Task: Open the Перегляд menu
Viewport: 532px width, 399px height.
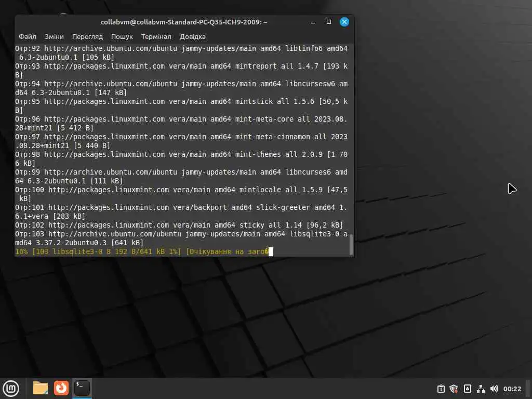Action: point(87,37)
